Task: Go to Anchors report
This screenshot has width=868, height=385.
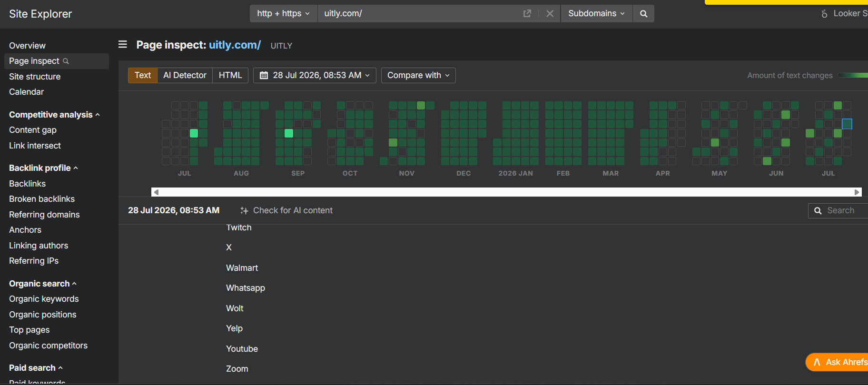Action: coord(25,230)
